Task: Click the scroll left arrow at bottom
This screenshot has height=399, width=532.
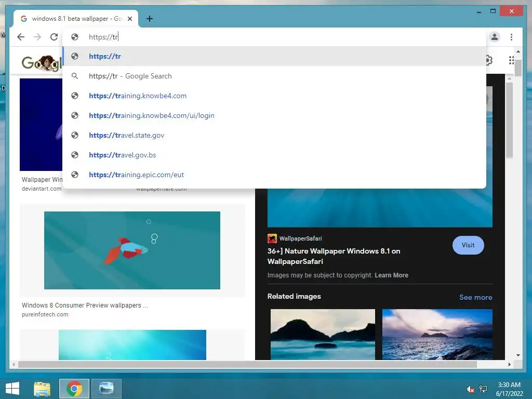Action: 14,364
